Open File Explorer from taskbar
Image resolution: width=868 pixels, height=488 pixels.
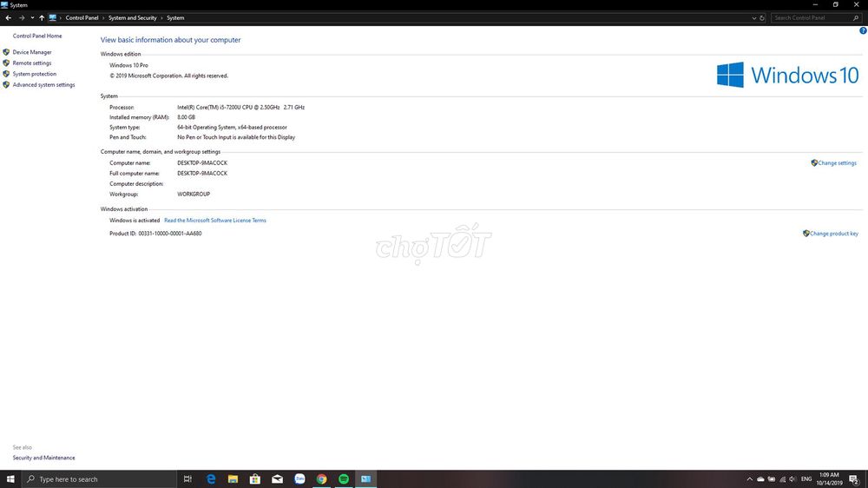coord(233,479)
